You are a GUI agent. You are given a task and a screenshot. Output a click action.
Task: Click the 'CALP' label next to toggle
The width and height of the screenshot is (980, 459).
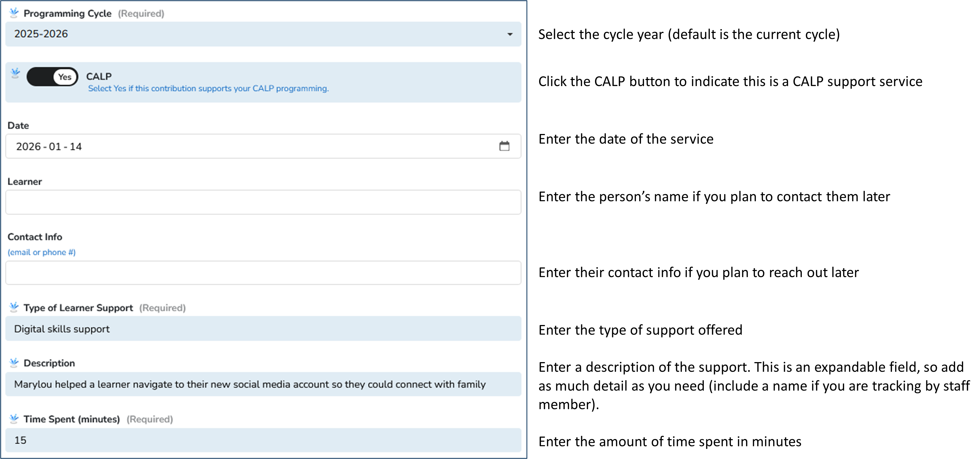pos(99,76)
